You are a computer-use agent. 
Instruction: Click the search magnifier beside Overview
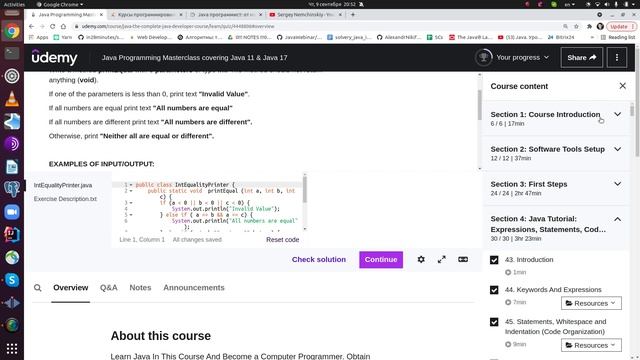click(38, 288)
